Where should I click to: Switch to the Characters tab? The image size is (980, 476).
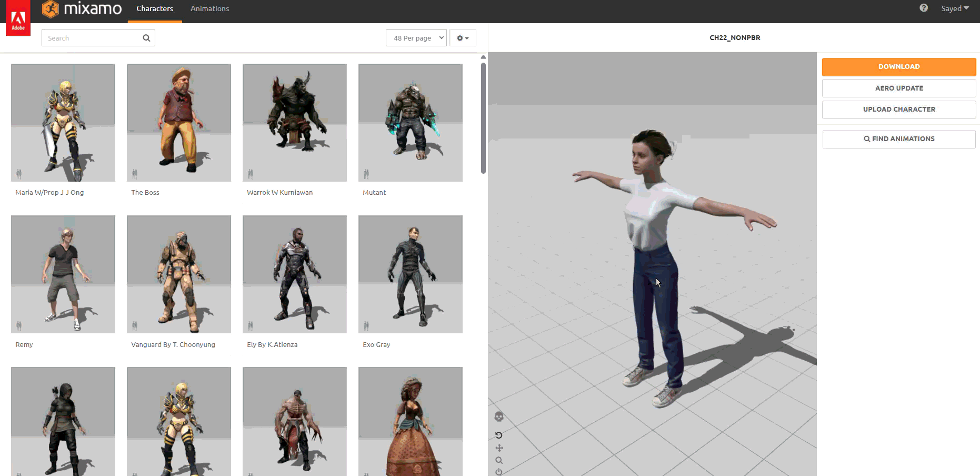[x=155, y=9]
